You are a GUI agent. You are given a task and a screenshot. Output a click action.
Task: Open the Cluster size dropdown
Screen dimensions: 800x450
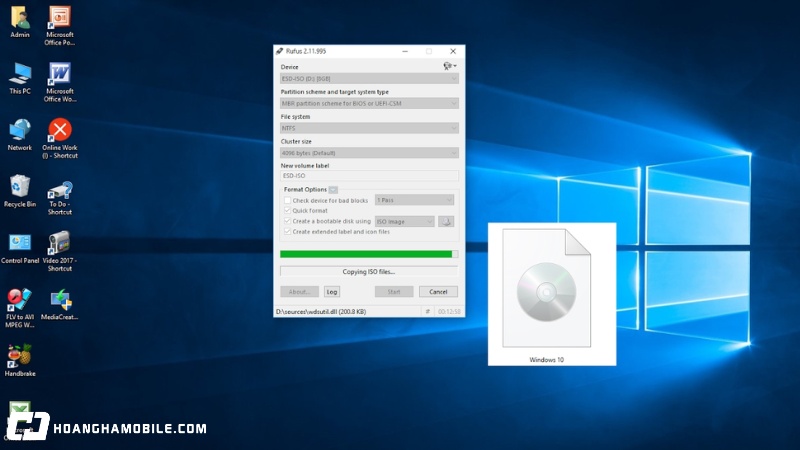[x=369, y=153]
